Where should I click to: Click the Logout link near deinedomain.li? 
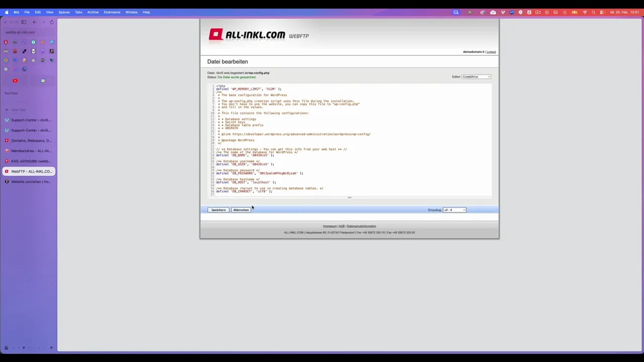(x=491, y=52)
